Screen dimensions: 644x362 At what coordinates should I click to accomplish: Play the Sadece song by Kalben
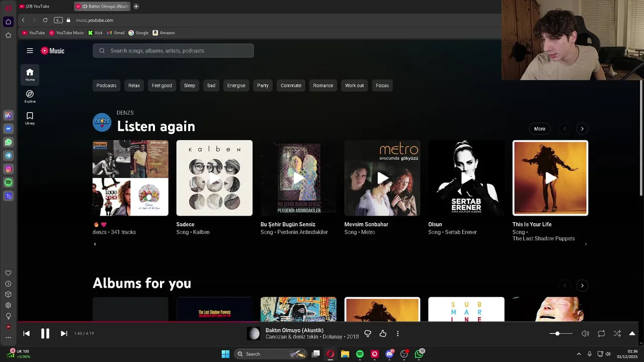pos(214,178)
